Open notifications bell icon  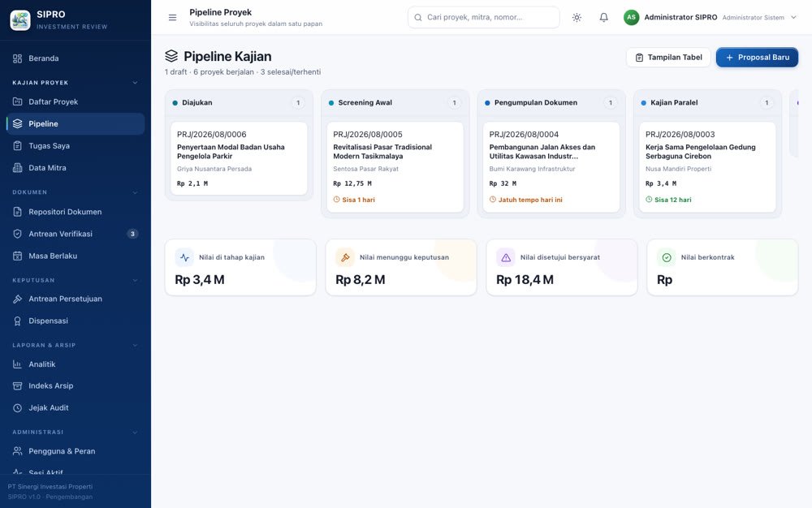603,18
